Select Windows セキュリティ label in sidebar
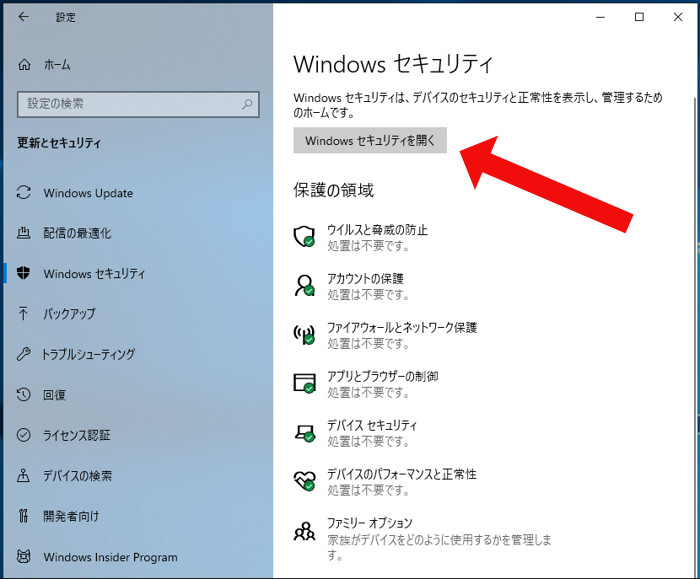 point(94,273)
